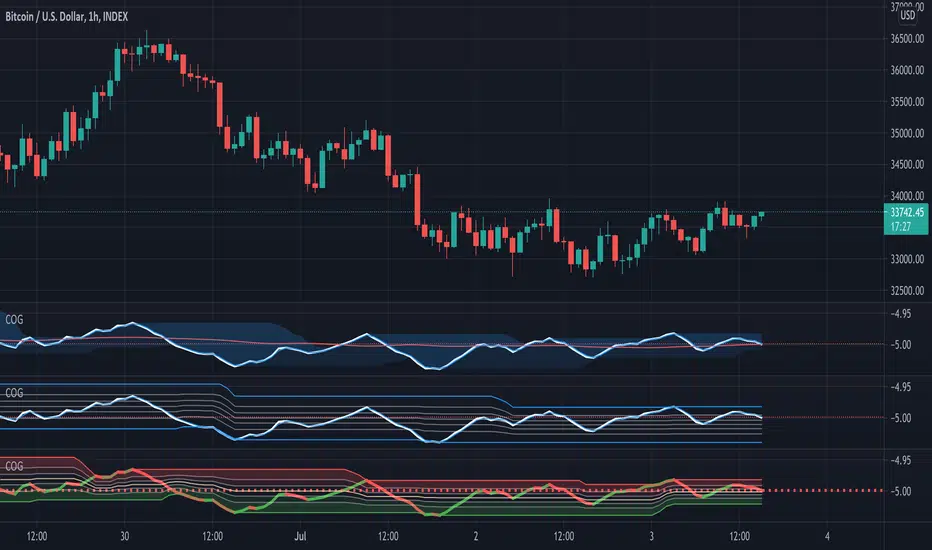The width and height of the screenshot is (932, 550).
Task: Click the 12:00 label between 30 and Jul
Action: [x=212, y=536]
